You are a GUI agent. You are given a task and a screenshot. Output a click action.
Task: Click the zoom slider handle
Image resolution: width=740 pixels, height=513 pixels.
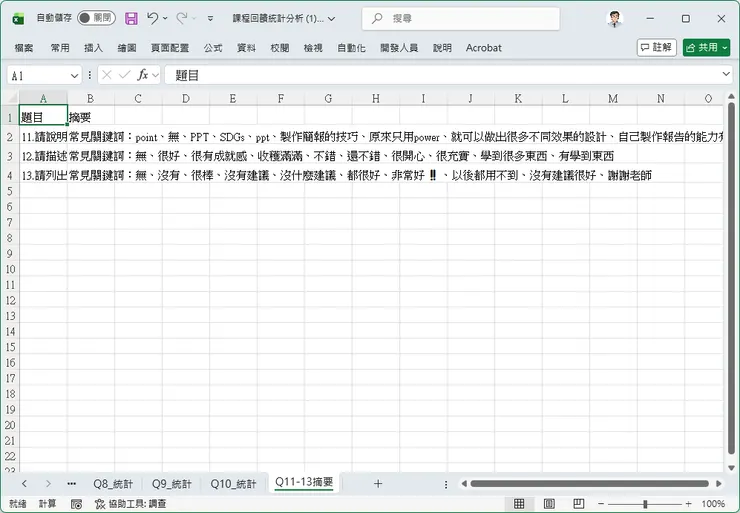645,504
